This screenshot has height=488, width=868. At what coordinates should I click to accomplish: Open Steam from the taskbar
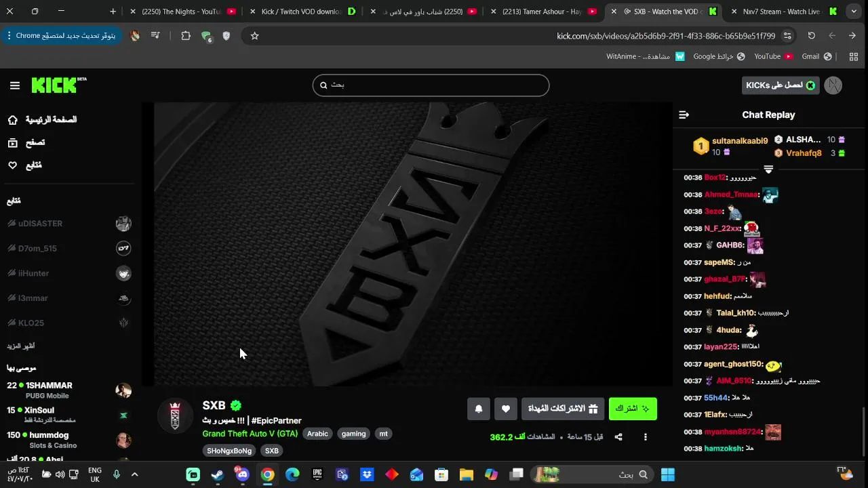(218, 474)
